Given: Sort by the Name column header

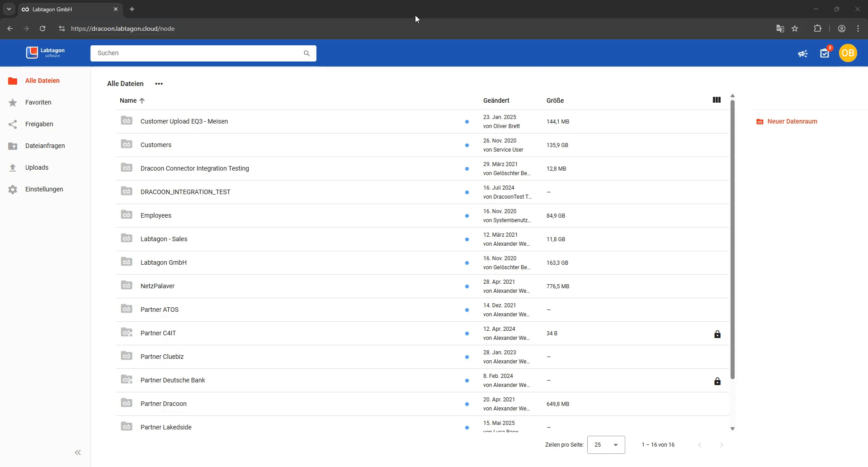Looking at the screenshot, I should tap(128, 100).
